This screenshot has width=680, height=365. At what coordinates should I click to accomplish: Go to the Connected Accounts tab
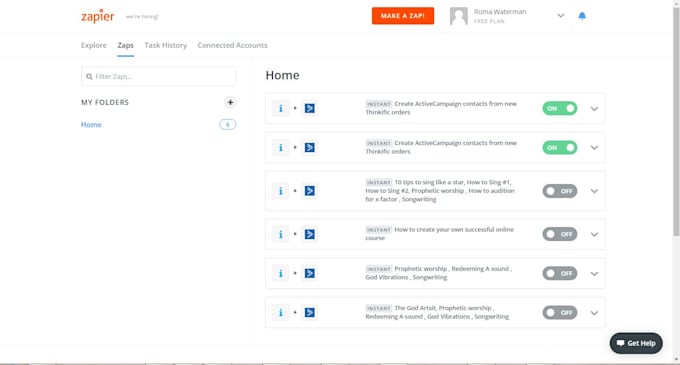coord(232,45)
